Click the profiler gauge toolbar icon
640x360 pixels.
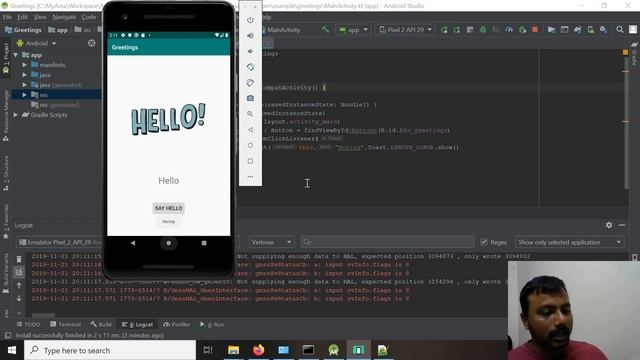(x=509, y=29)
